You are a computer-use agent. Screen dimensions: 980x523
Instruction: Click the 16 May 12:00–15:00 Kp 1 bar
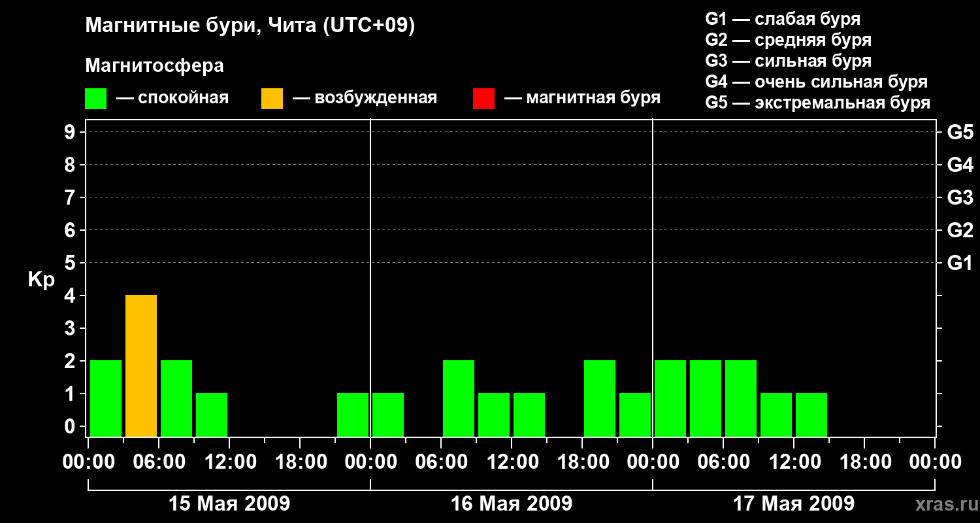pyautogui.click(x=529, y=414)
